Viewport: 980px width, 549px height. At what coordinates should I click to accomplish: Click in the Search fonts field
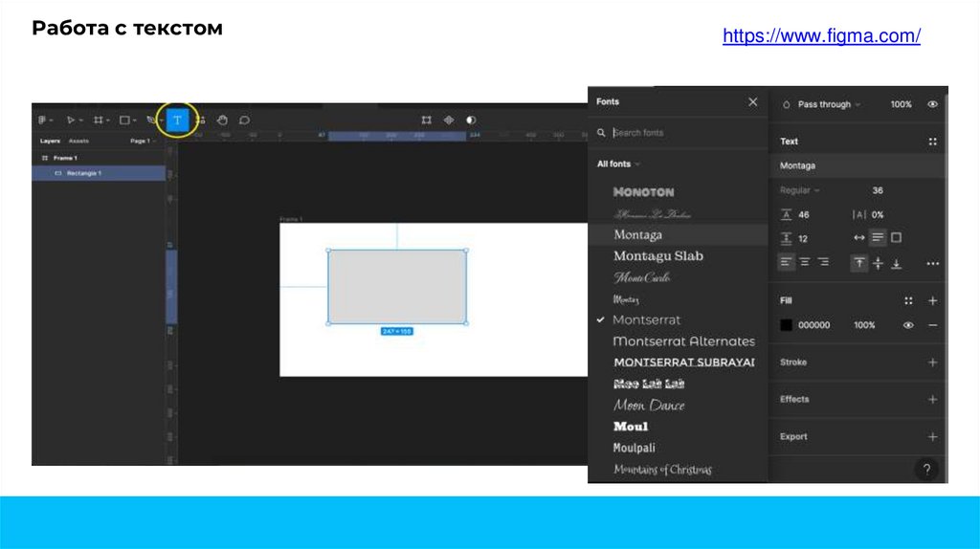(679, 133)
